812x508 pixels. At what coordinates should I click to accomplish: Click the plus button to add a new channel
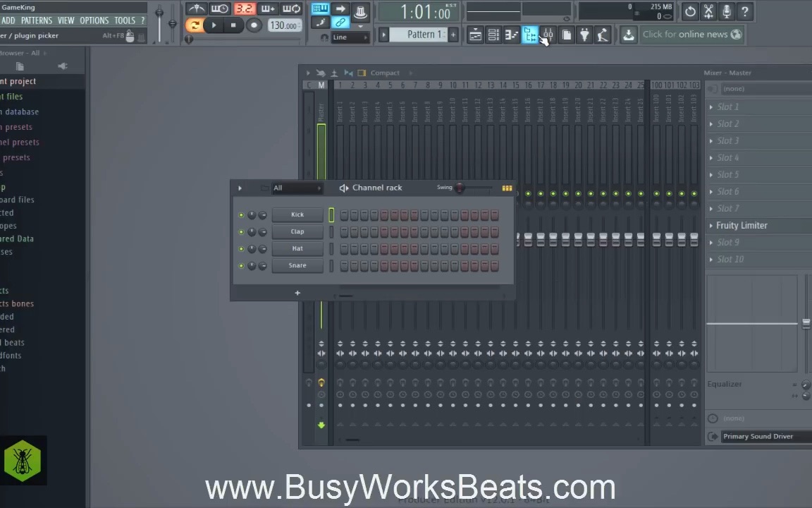coord(297,292)
